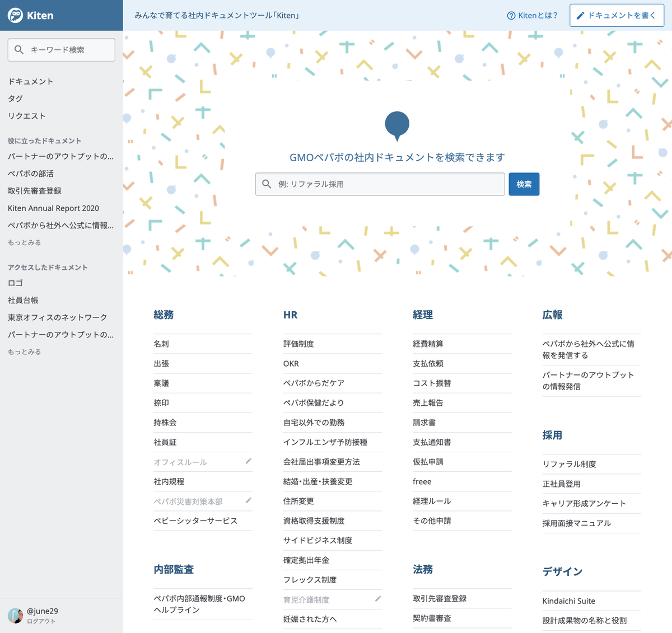Click the pencil icon next to オフィスルール

249,461
